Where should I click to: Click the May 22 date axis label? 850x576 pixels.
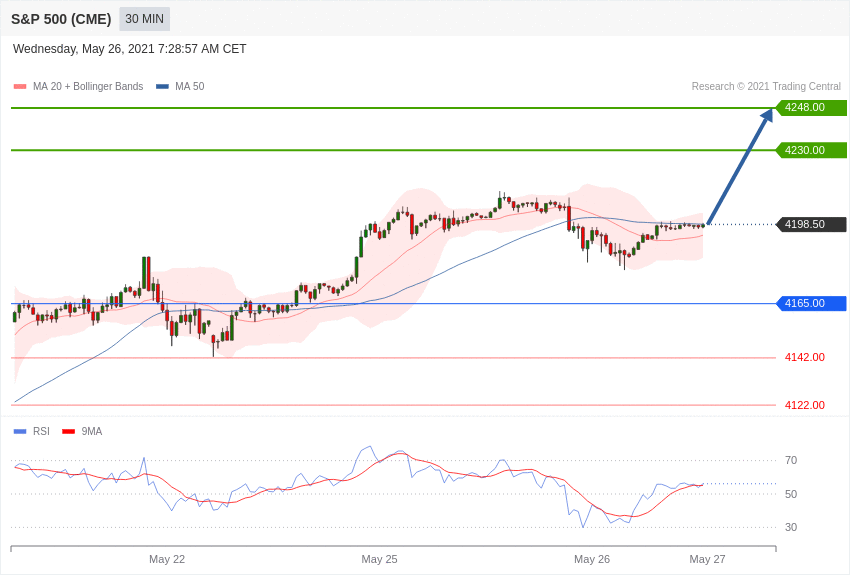coord(167,559)
